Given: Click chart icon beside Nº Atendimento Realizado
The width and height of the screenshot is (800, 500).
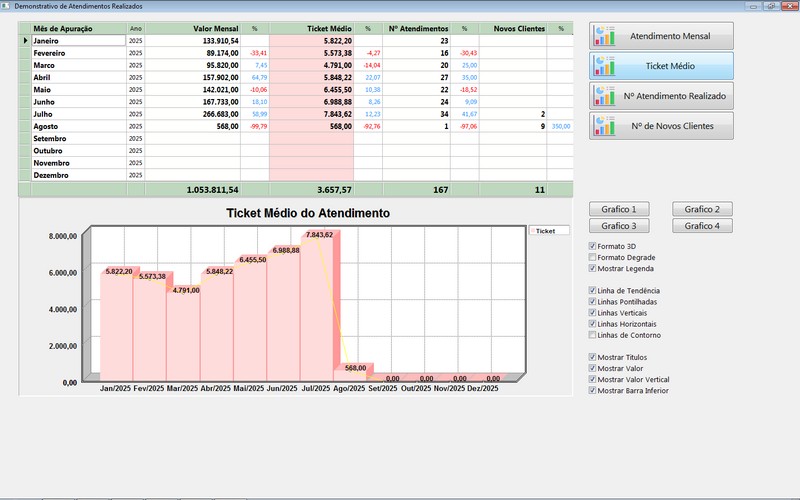Looking at the screenshot, I should [x=604, y=96].
